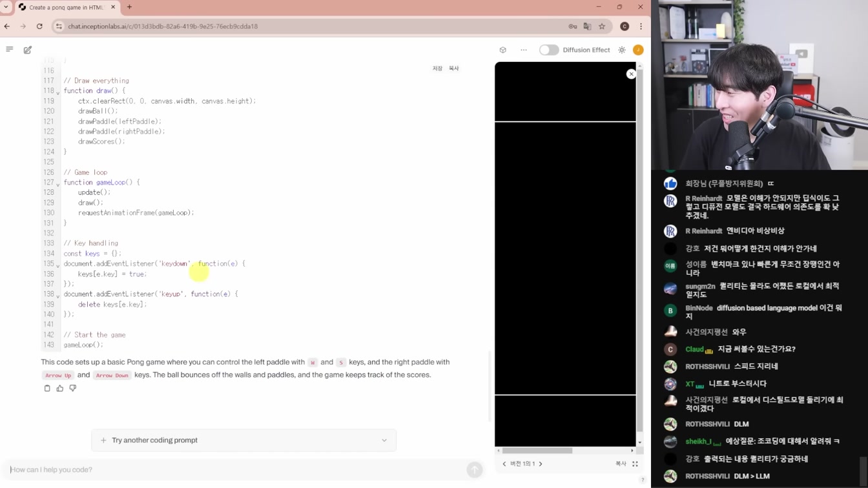The width and height of the screenshot is (868, 488).
Task: Bookmark this page with the star
Action: pos(602,26)
